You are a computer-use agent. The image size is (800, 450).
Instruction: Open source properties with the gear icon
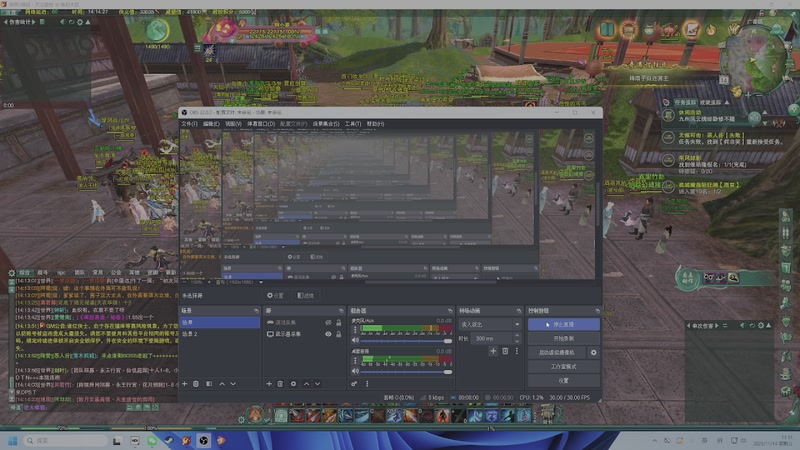293,384
